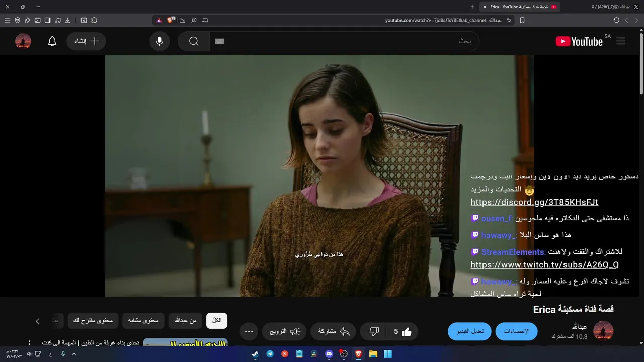Open the account avatar menu

[23, 41]
